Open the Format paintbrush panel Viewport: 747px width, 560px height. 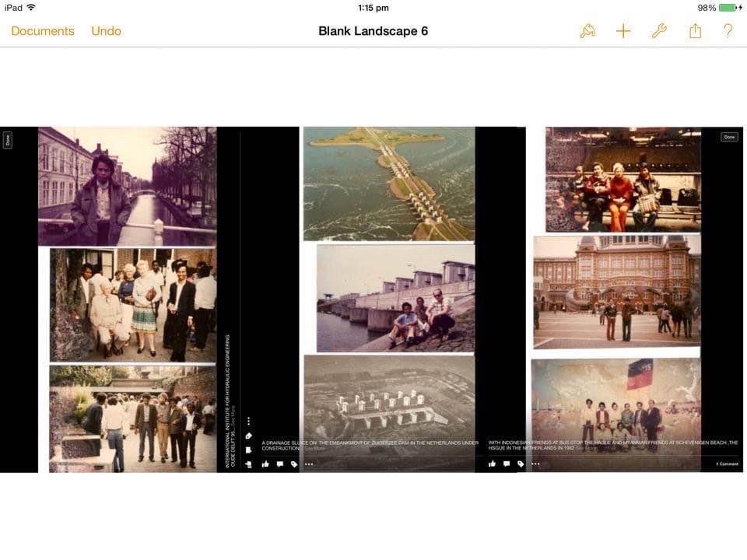tap(587, 31)
